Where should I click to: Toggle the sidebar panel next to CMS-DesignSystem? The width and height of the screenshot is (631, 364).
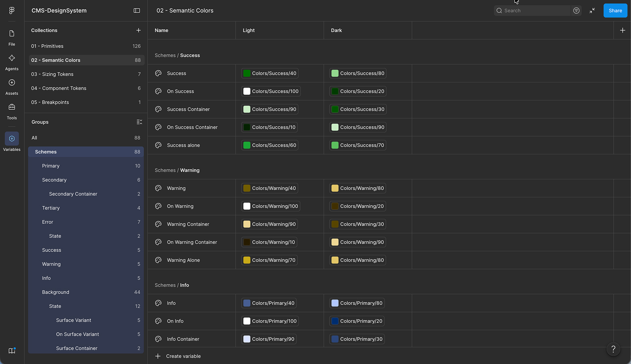point(137,11)
